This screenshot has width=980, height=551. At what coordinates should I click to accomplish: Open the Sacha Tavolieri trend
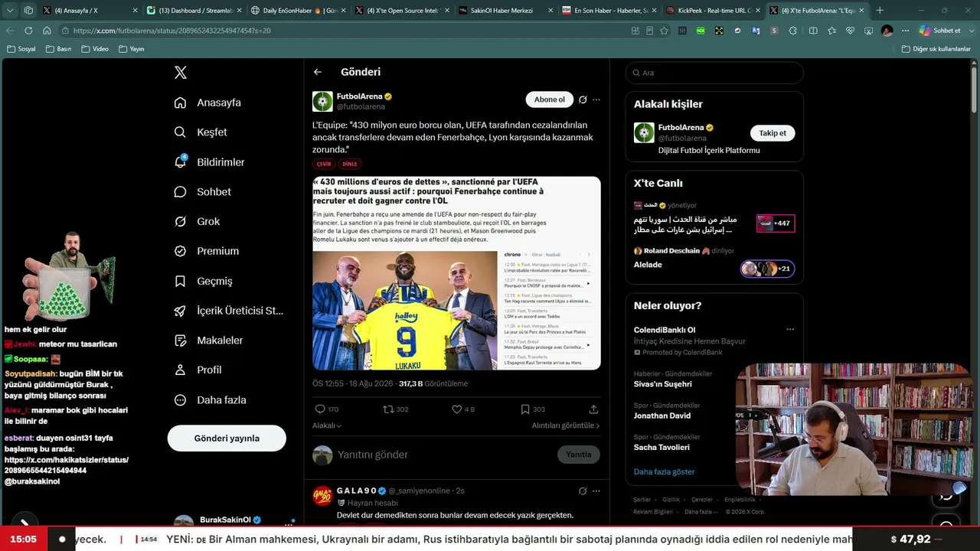(x=661, y=447)
